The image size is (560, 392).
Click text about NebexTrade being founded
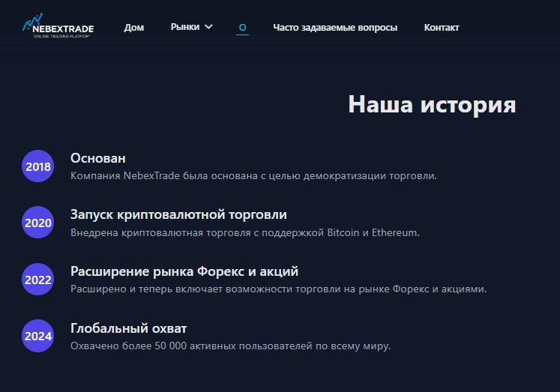tap(253, 175)
